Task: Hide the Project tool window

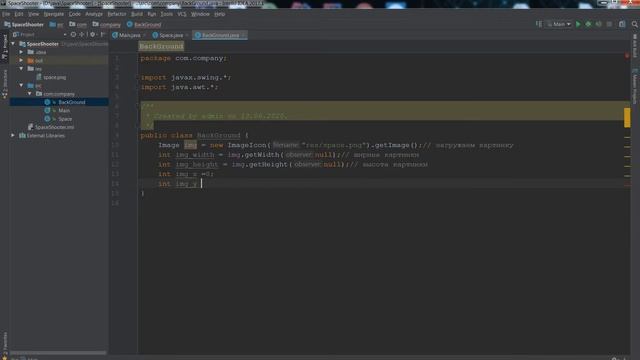Action: [102, 35]
